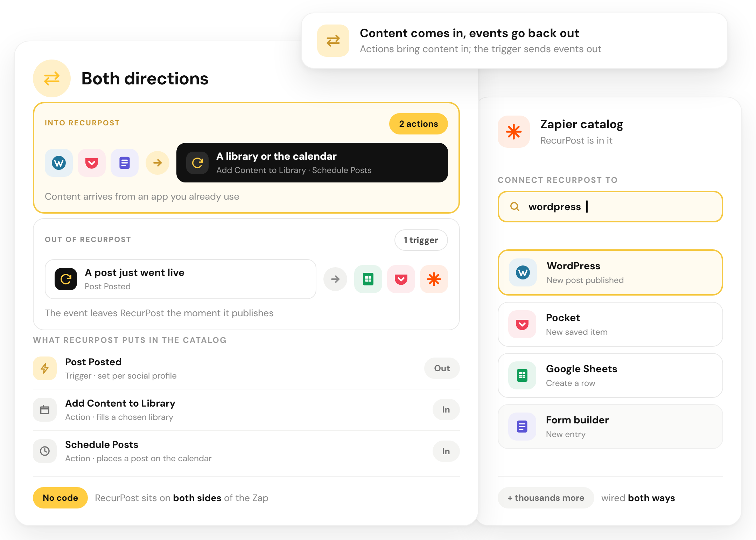Viewport: 756px width, 540px height.
Task: Select the Form builder New entry result
Action: coord(610,427)
